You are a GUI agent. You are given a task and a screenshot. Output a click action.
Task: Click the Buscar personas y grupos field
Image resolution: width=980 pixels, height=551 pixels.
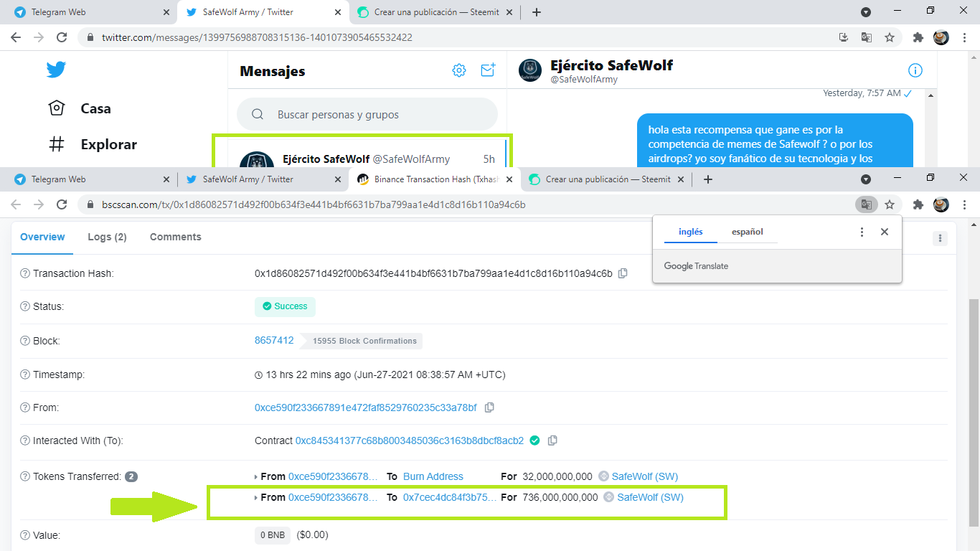[x=367, y=114]
